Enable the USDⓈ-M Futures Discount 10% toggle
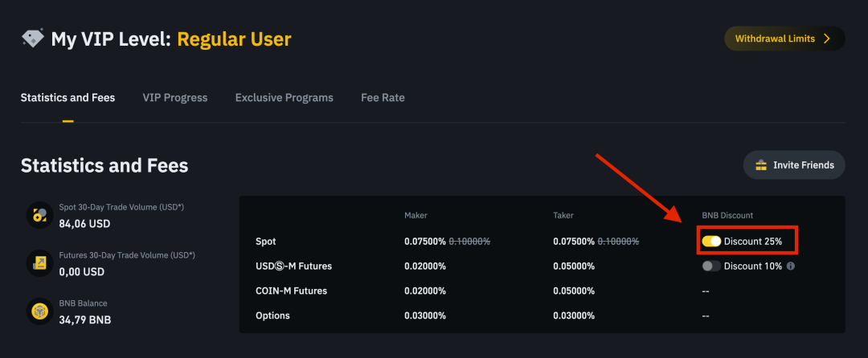Screen dimensions: 868x358 tap(711, 266)
